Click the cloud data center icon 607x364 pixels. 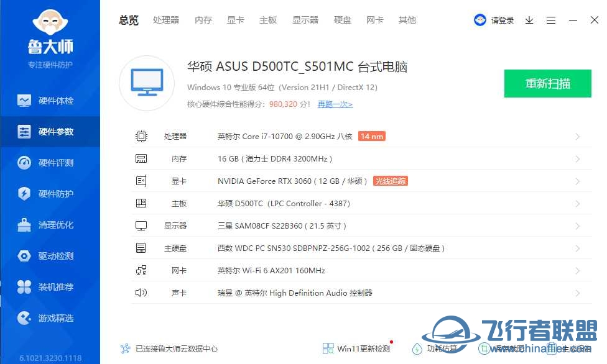(126, 348)
